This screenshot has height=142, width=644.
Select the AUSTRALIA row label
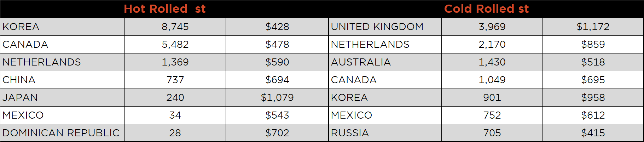[385, 62]
